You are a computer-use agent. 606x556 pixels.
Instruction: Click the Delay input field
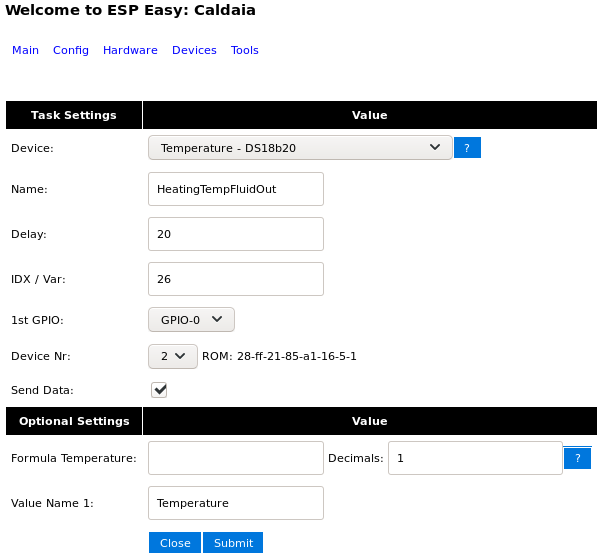coord(236,234)
